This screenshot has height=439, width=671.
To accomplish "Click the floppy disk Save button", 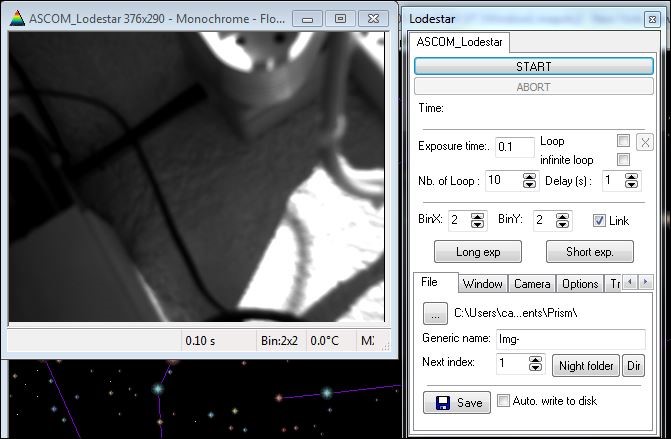I will click(x=457, y=402).
